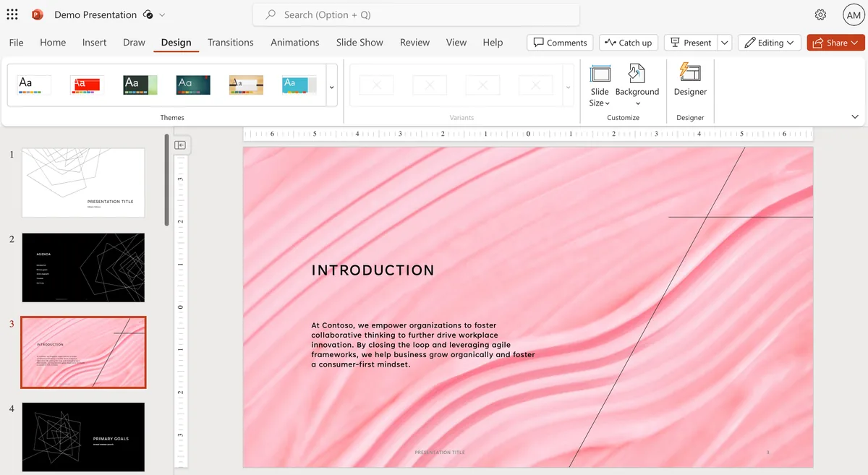This screenshot has height=475, width=868.
Task: Go to the Slide Show tab
Action: point(359,43)
